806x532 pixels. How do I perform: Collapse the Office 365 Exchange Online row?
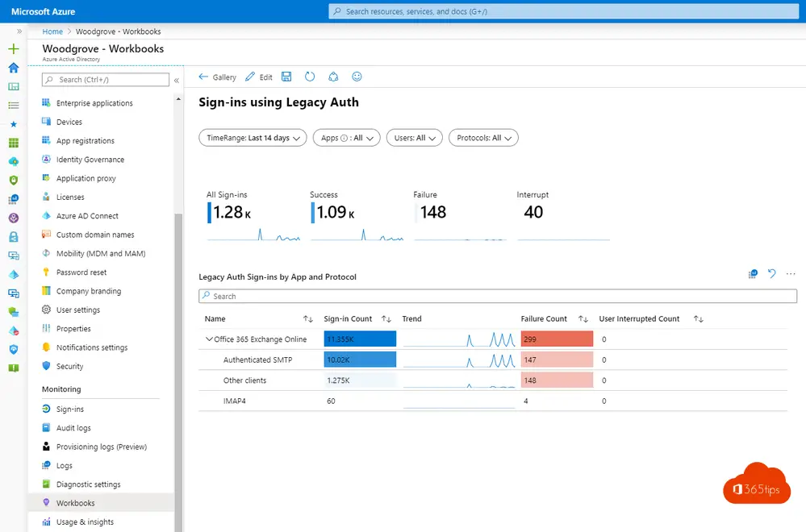point(209,339)
